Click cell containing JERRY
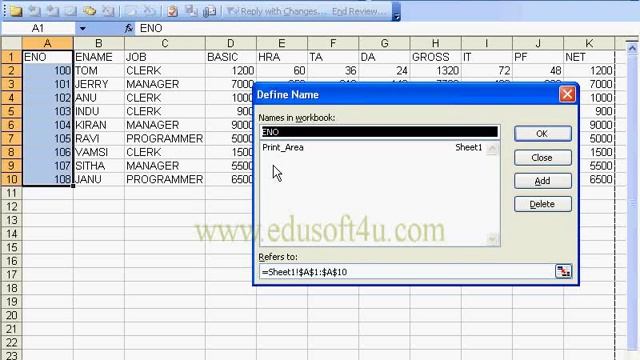The height and width of the screenshot is (360, 640). [x=99, y=84]
